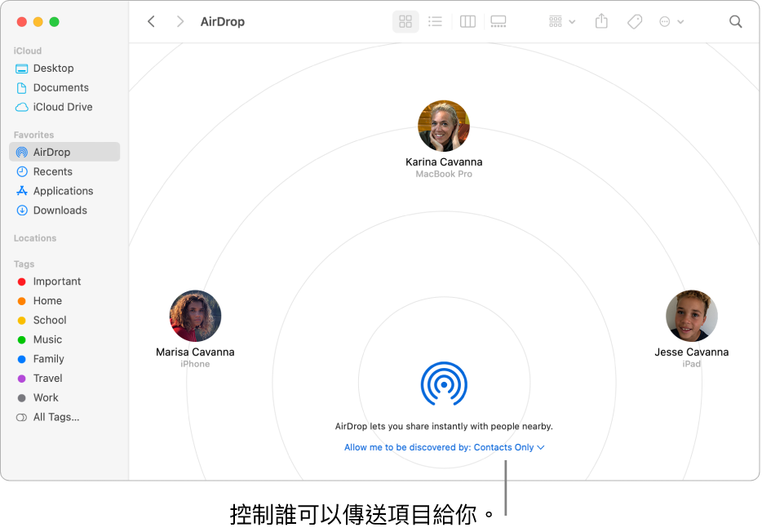Click the iCloud sidebar section header

(x=28, y=51)
